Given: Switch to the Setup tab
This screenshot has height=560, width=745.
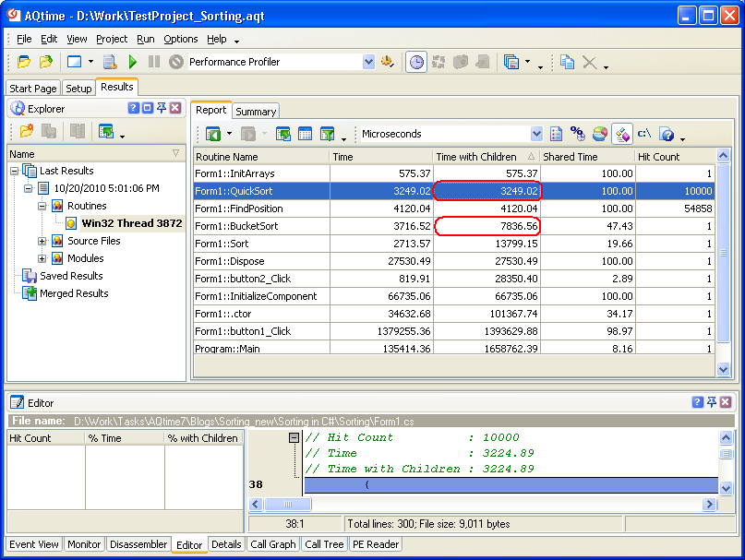Looking at the screenshot, I should [78, 89].
